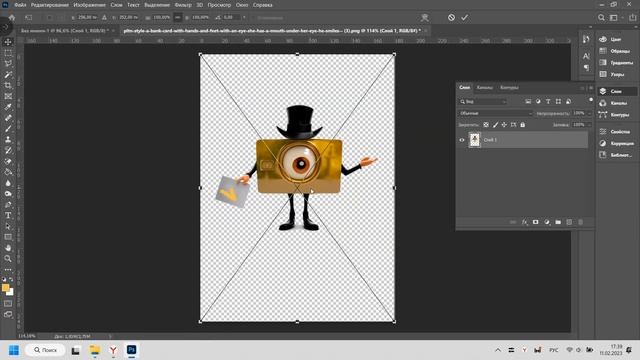640x360 pixels.
Task: Expand the fill slider dropdown
Action: coord(589,125)
